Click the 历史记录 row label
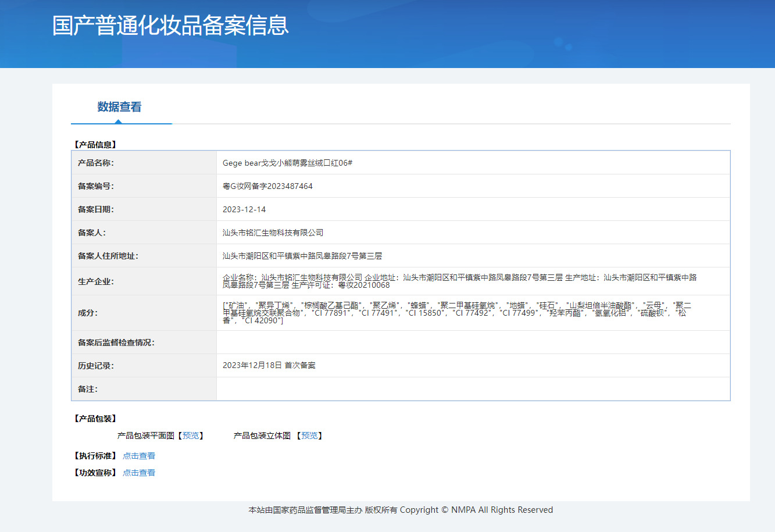The image size is (775, 532). click(x=96, y=366)
